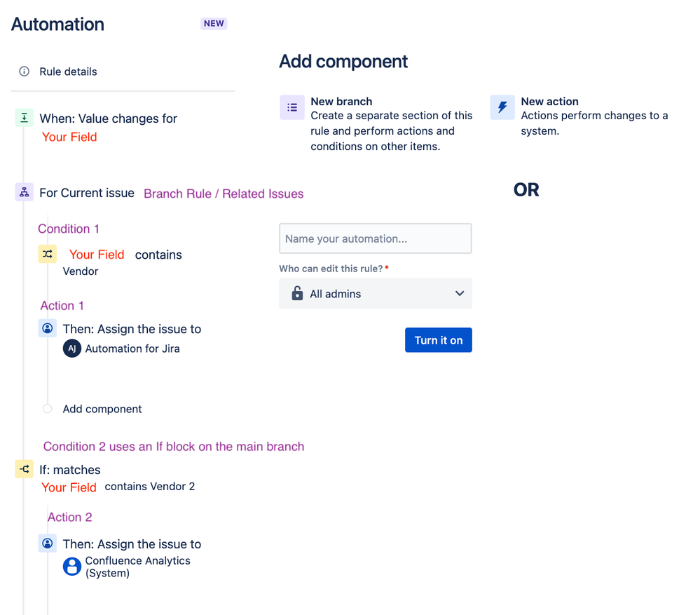Image resolution: width=700 pixels, height=615 pixels.
Task: Expand the edit permissions chevron arrow
Action: (x=460, y=293)
